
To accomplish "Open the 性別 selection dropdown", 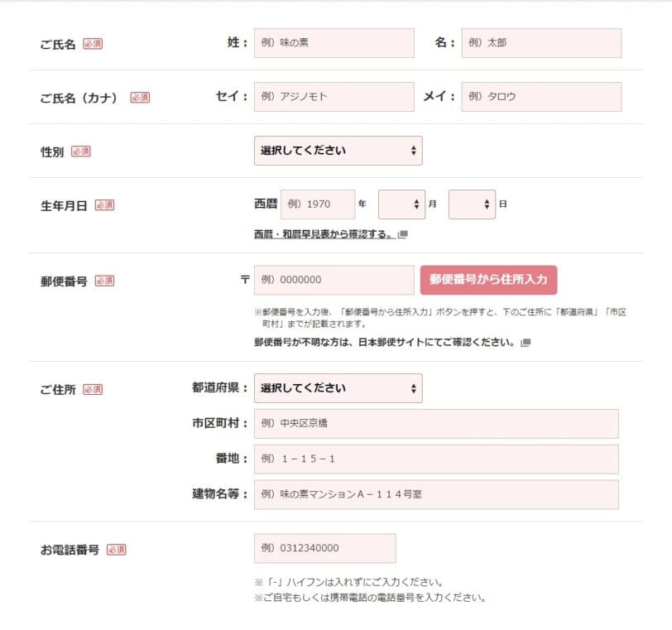I will click(338, 151).
